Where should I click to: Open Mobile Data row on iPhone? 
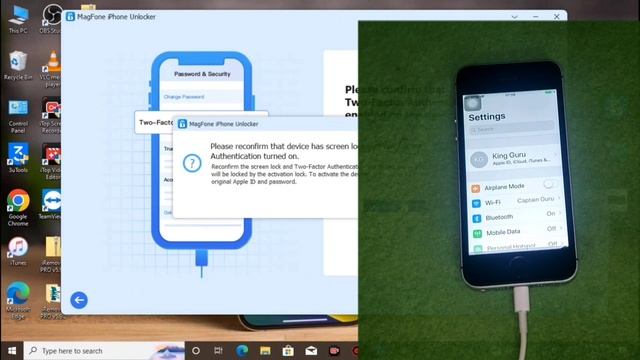coord(518,231)
